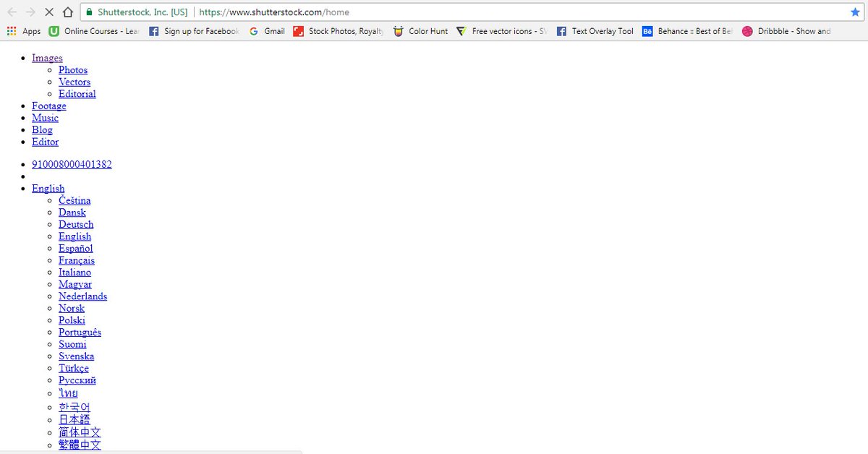Open the Blog link
Screen dimensions: 868x454
click(42, 130)
